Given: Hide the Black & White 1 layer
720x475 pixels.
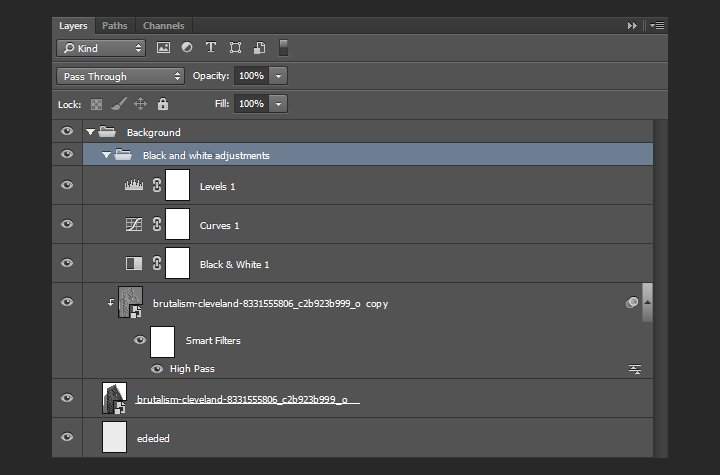Looking at the screenshot, I should (67, 263).
